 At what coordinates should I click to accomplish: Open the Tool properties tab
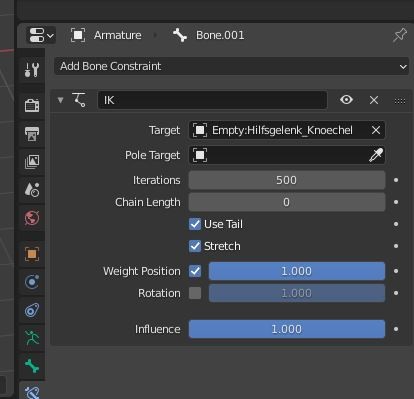(32, 70)
